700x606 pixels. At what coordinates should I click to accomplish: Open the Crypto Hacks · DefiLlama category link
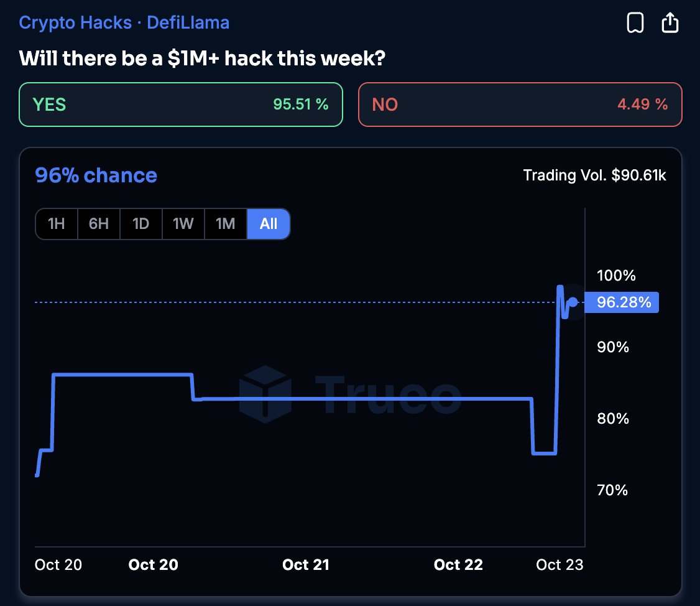click(x=124, y=23)
